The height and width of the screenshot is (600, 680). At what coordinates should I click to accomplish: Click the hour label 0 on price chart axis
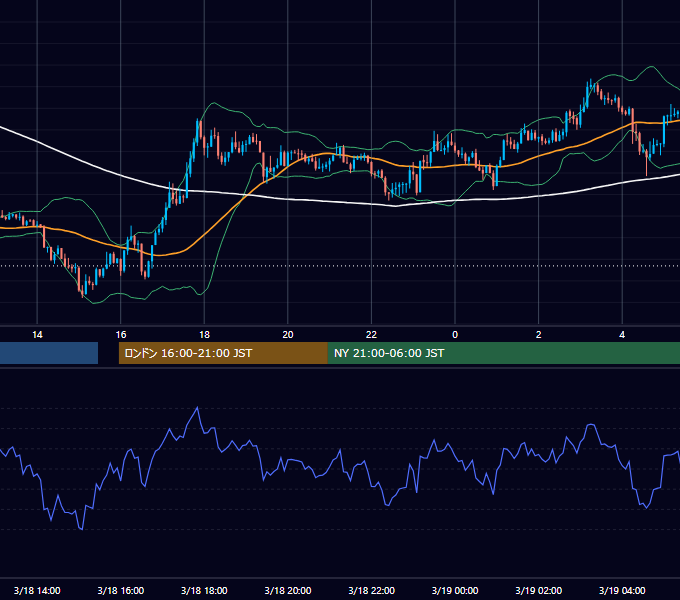point(455,335)
